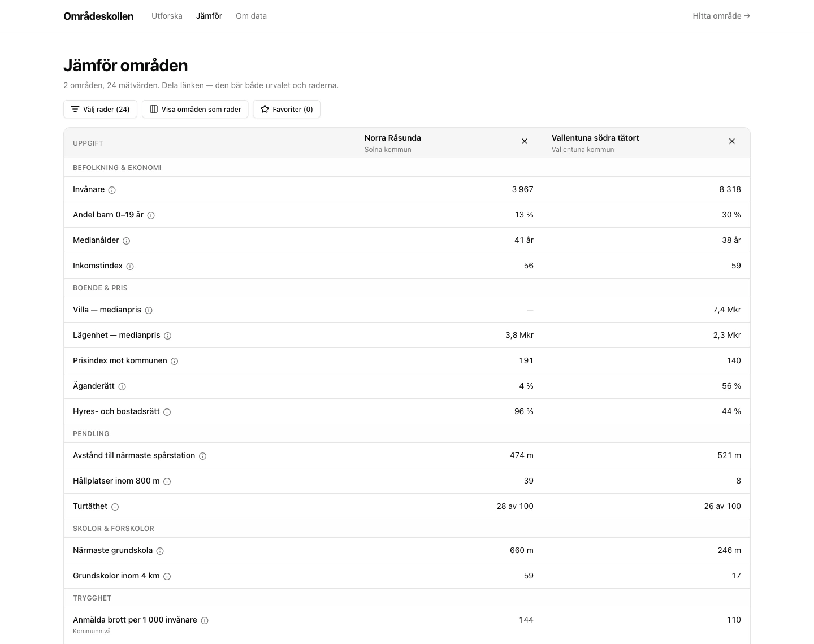
Task: Click the 28 av 100 Turtäthet value
Action: tap(515, 506)
